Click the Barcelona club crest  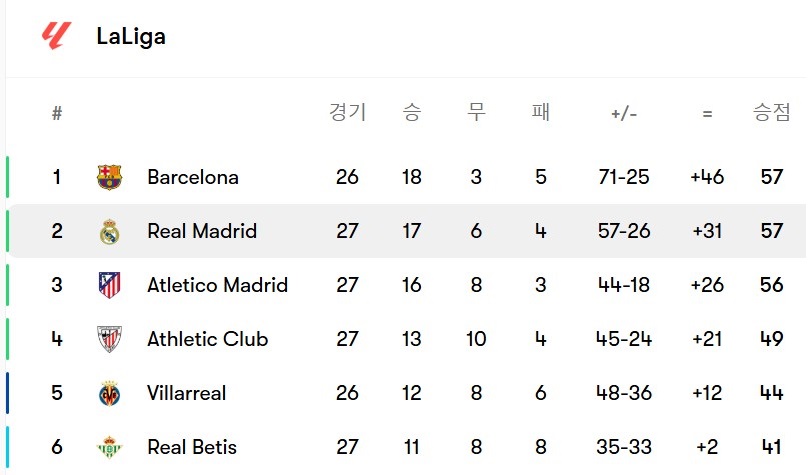tap(109, 178)
